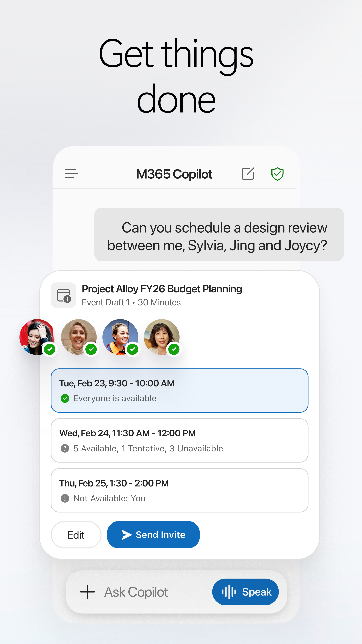The height and width of the screenshot is (644, 362).
Task: Choose the Wed, Feb 24 time slot
Action: pyautogui.click(x=179, y=440)
